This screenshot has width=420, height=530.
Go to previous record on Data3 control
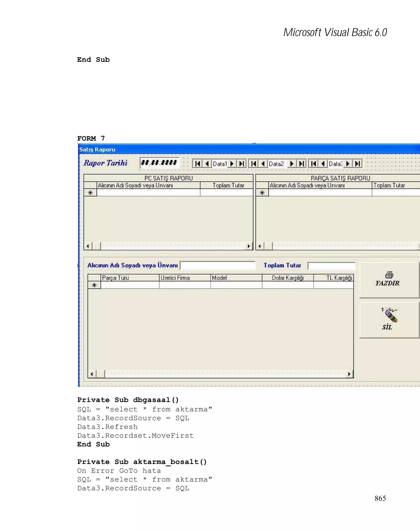(x=323, y=164)
